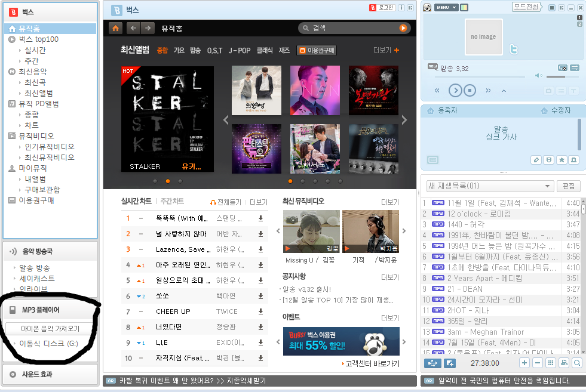This screenshot has width=586, height=392.
Task: Open the skin color palette icon
Action: (464, 8)
